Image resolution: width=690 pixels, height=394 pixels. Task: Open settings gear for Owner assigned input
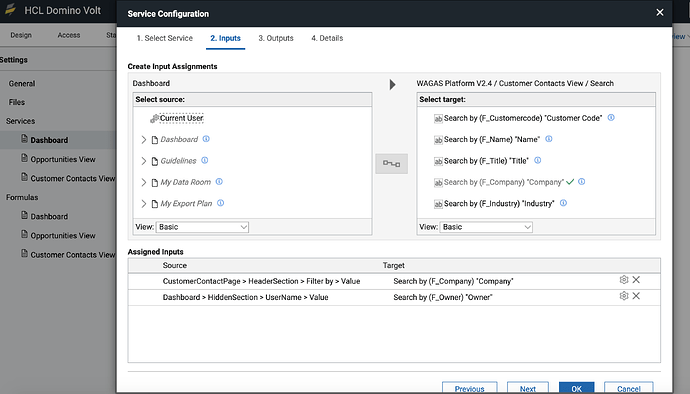click(624, 296)
